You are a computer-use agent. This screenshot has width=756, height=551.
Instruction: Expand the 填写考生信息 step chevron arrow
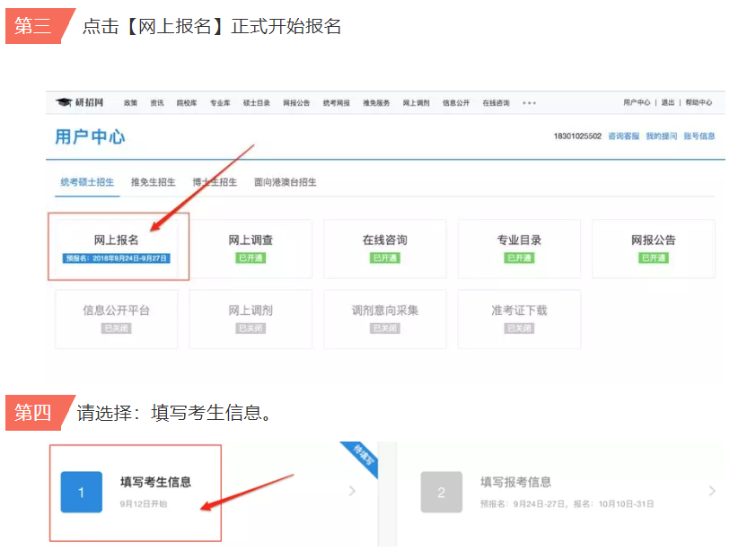pyautogui.click(x=352, y=491)
